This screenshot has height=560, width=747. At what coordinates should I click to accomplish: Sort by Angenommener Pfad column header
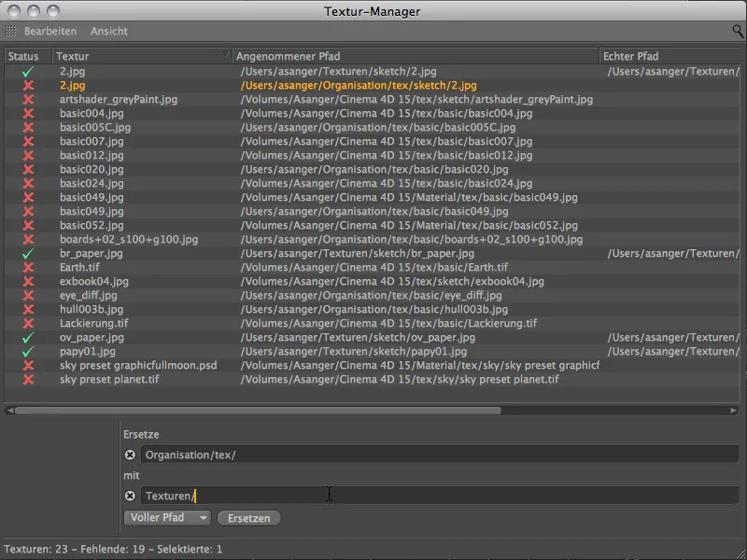click(416, 56)
